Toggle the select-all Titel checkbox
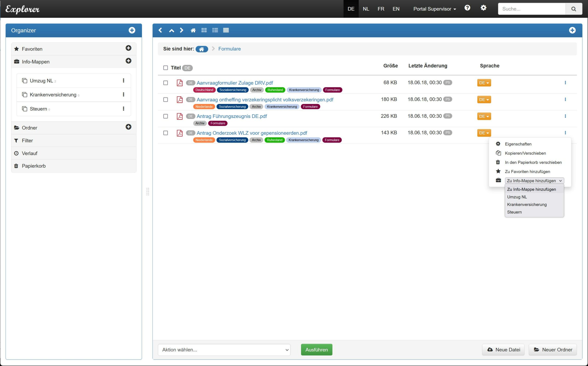Image resolution: width=588 pixels, height=366 pixels. coord(166,68)
